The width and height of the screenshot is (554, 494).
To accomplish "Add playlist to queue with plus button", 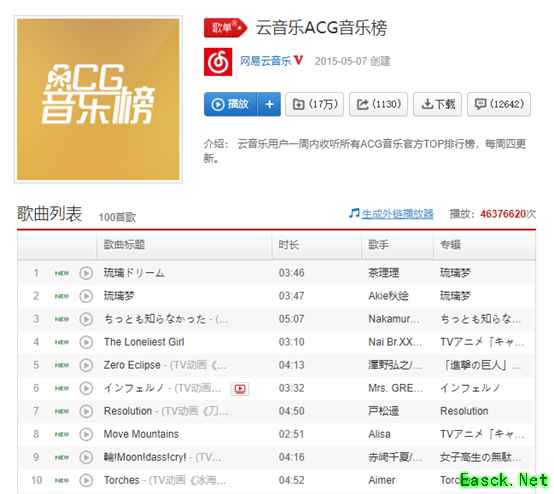I will (x=270, y=104).
